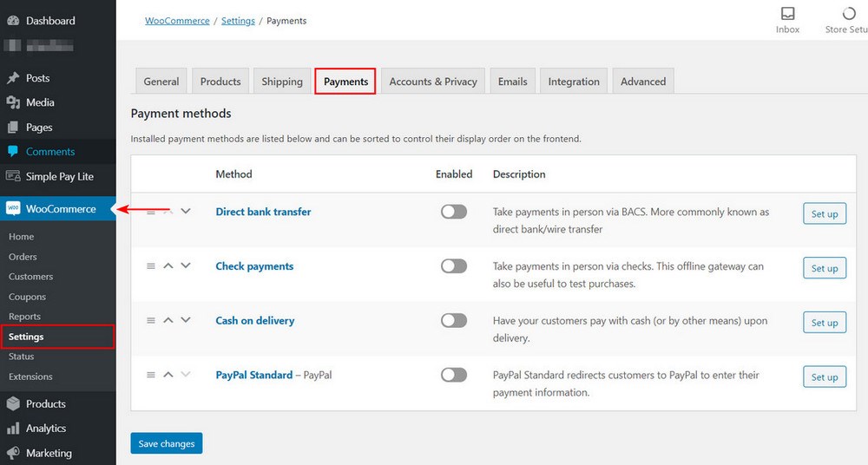Image resolution: width=868 pixels, height=465 pixels.
Task: Open the Cash on delivery link
Action: (x=255, y=320)
